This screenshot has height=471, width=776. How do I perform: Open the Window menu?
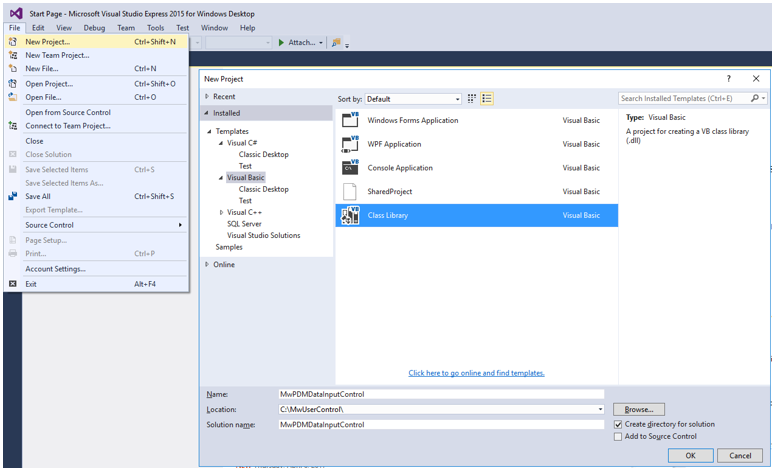[214, 28]
